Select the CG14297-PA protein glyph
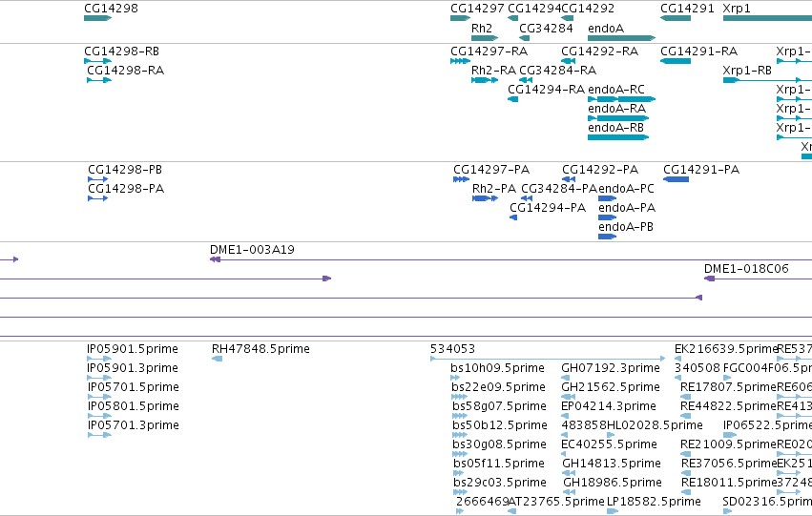The width and height of the screenshot is (812, 516). [x=461, y=179]
